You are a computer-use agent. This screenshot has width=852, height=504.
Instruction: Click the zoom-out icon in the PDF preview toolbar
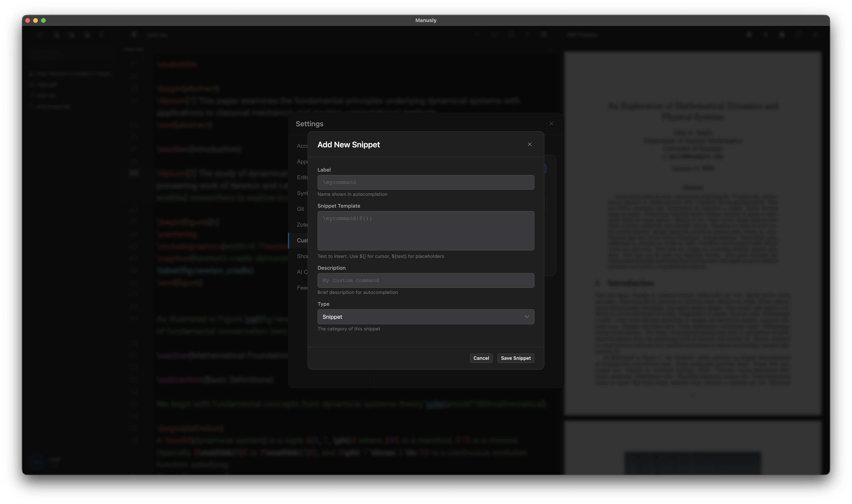click(x=749, y=34)
